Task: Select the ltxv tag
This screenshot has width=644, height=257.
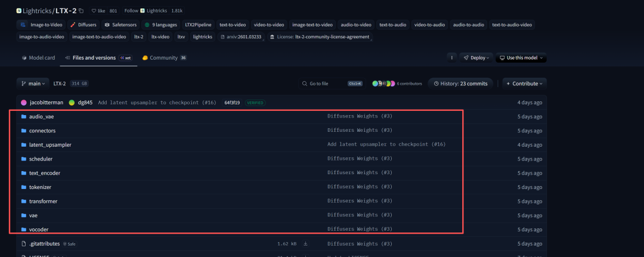Action: [181, 36]
